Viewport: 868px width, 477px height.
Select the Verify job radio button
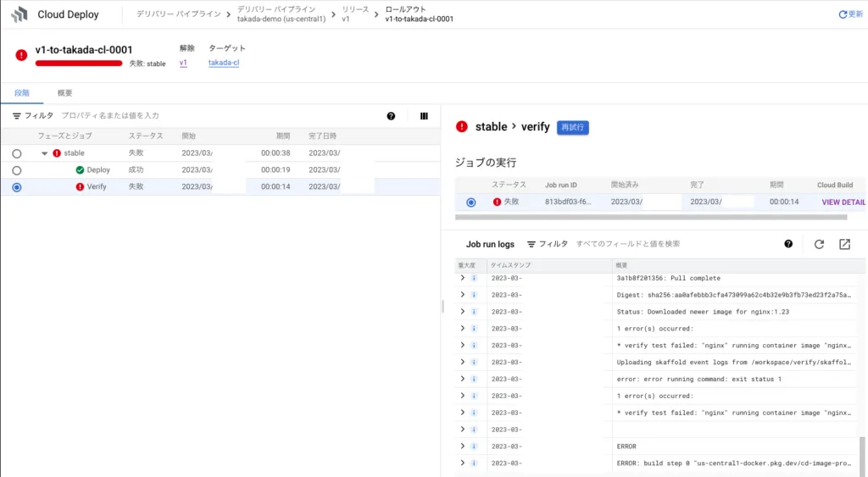[17, 187]
